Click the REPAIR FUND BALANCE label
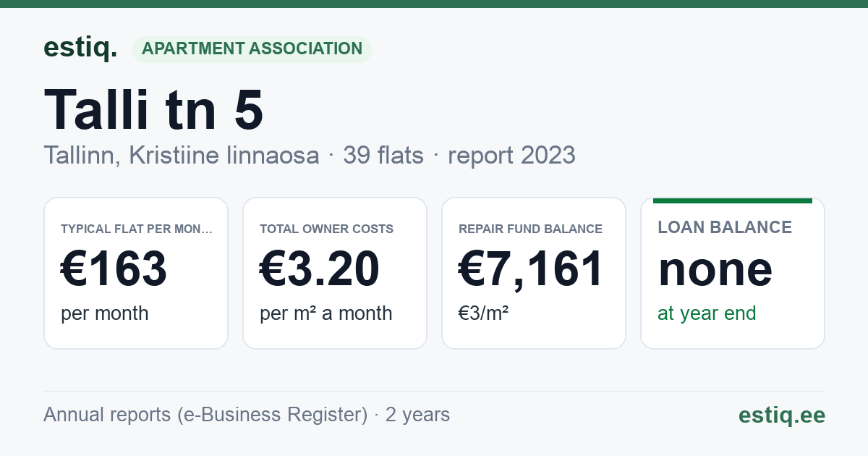 (530, 229)
